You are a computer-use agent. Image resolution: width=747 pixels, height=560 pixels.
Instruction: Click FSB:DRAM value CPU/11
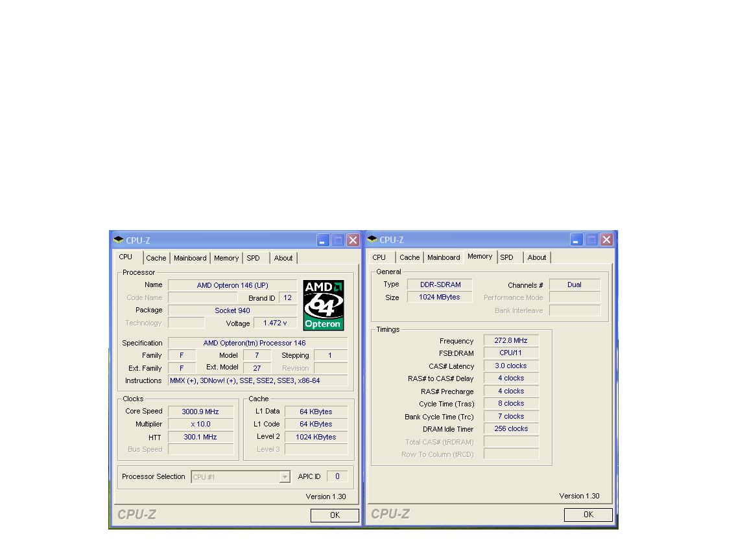(x=511, y=353)
